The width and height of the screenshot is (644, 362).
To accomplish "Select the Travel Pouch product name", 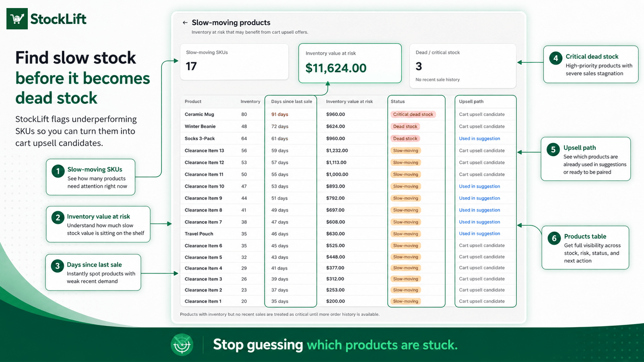I will 199,234.
